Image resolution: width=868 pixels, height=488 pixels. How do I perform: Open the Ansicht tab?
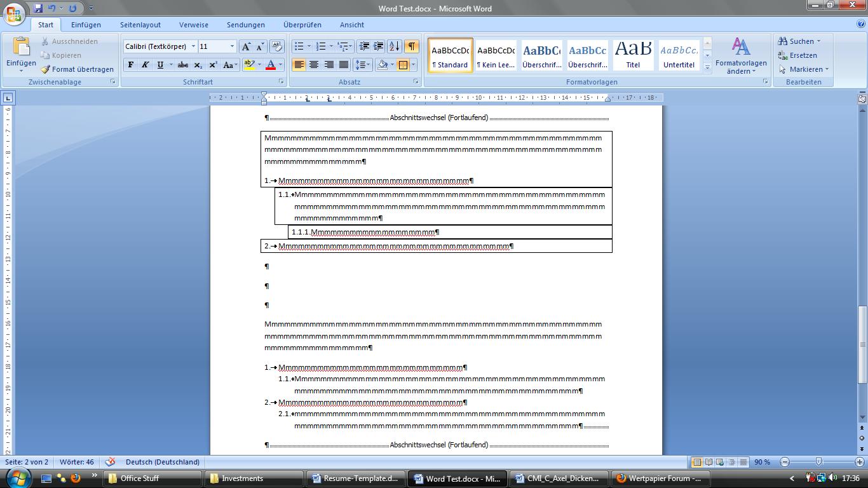pyautogui.click(x=352, y=25)
